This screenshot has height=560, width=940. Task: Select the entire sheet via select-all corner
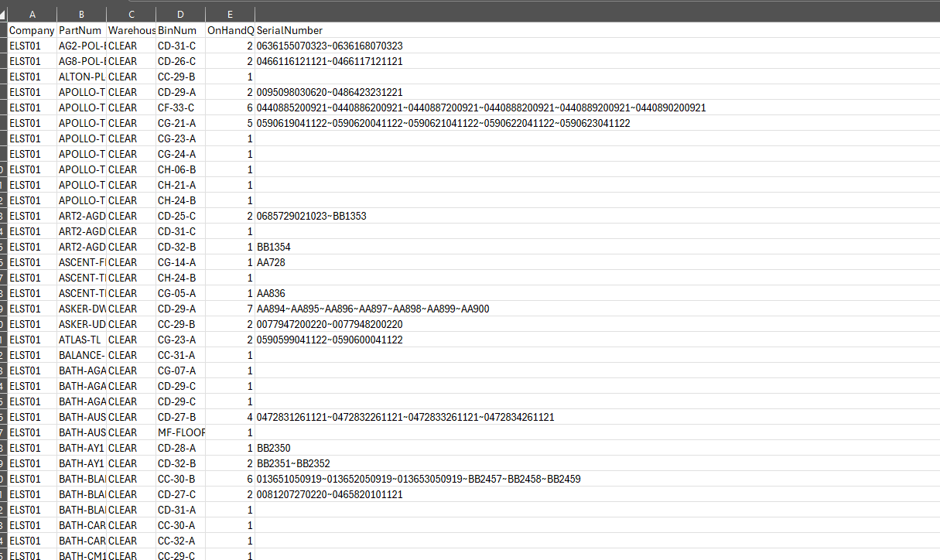click(4, 13)
